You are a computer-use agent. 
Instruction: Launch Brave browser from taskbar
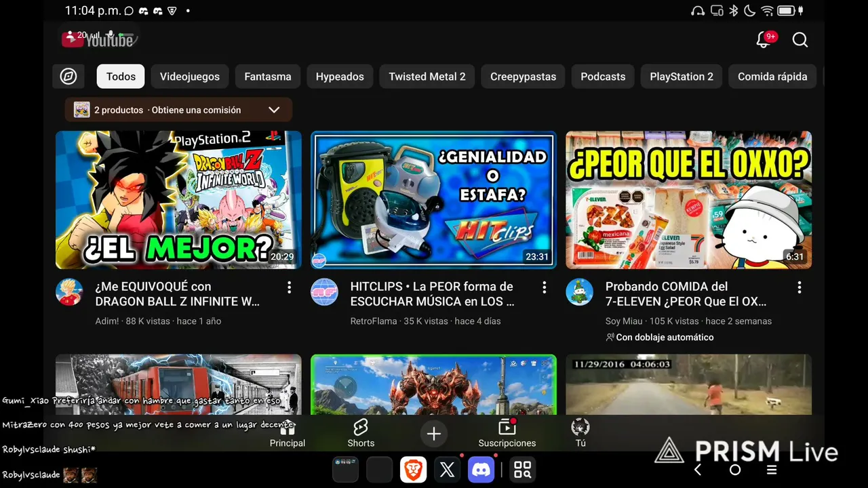pos(413,470)
